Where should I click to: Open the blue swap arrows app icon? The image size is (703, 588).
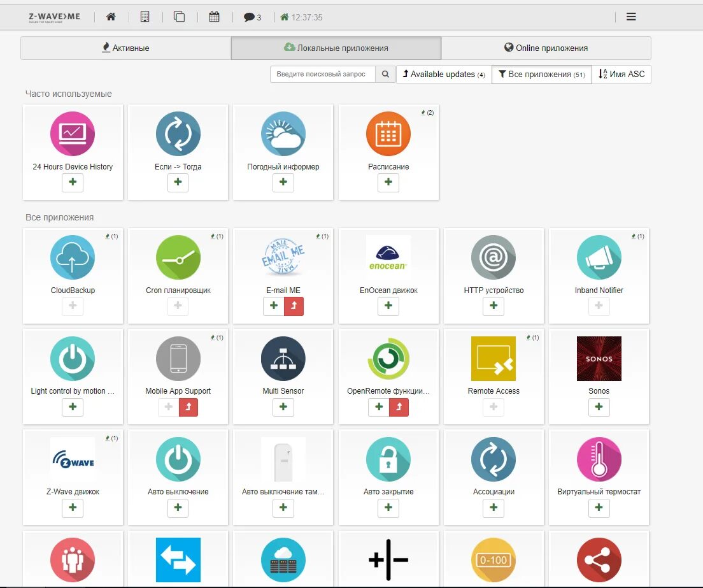pos(178,560)
